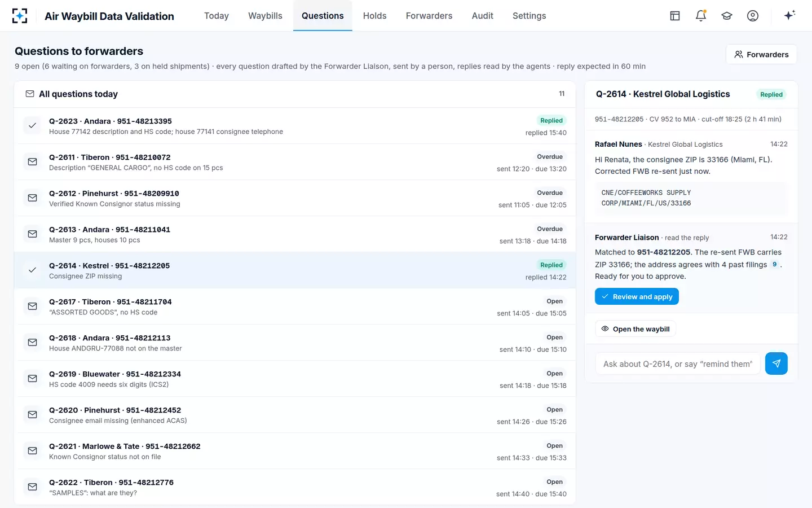Click the Air Waybill app logo icon
Viewport: 812px width, 508px height.
[x=20, y=16]
